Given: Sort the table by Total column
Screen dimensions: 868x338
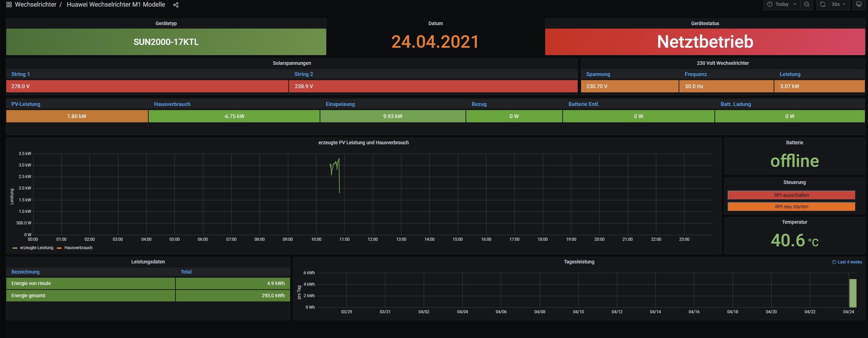Looking at the screenshot, I should tap(186, 272).
